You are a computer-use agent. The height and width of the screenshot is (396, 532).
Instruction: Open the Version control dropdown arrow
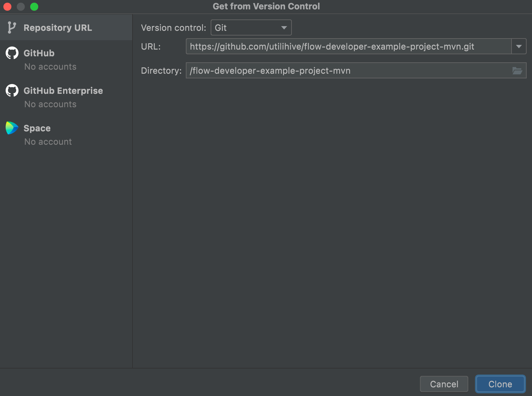tap(284, 28)
